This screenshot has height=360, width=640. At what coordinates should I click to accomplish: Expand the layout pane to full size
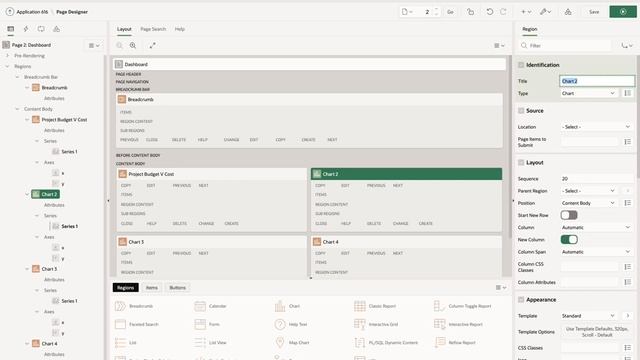(x=152, y=45)
